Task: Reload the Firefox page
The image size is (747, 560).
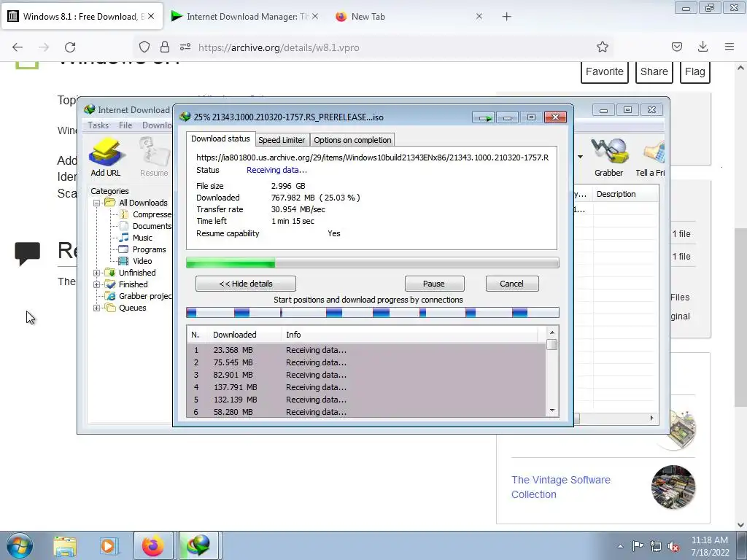Action: [70, 47]
